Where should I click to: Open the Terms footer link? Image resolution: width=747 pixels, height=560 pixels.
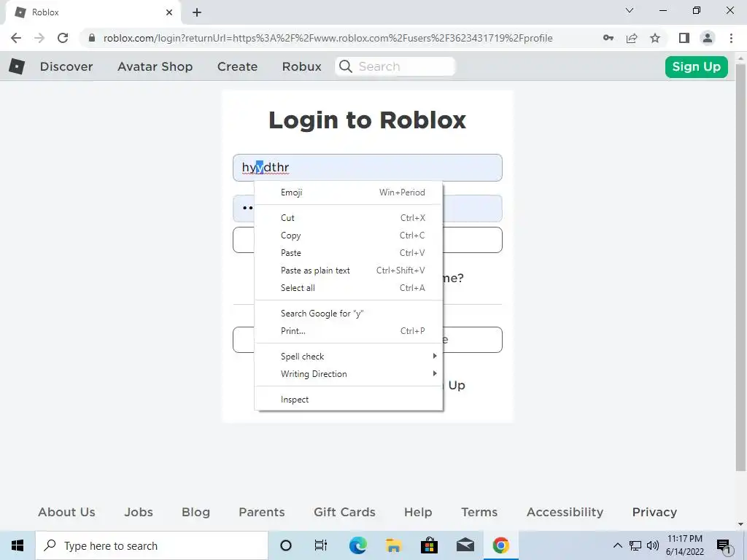click(479, 512)
